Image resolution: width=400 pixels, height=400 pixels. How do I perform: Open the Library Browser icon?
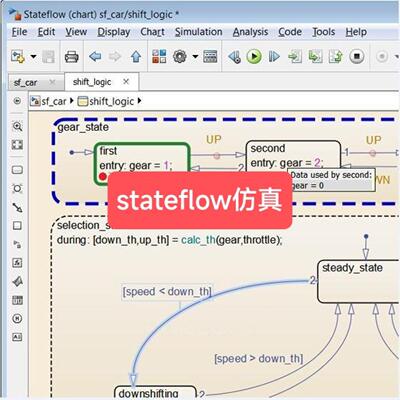click(x=159, y=56)
